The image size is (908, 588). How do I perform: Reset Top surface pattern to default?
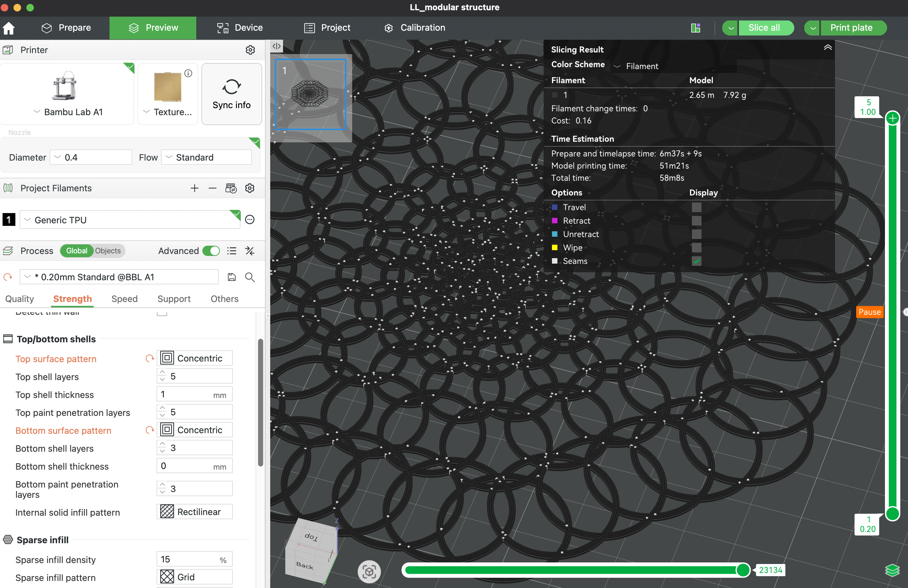[x=150, y=358]
